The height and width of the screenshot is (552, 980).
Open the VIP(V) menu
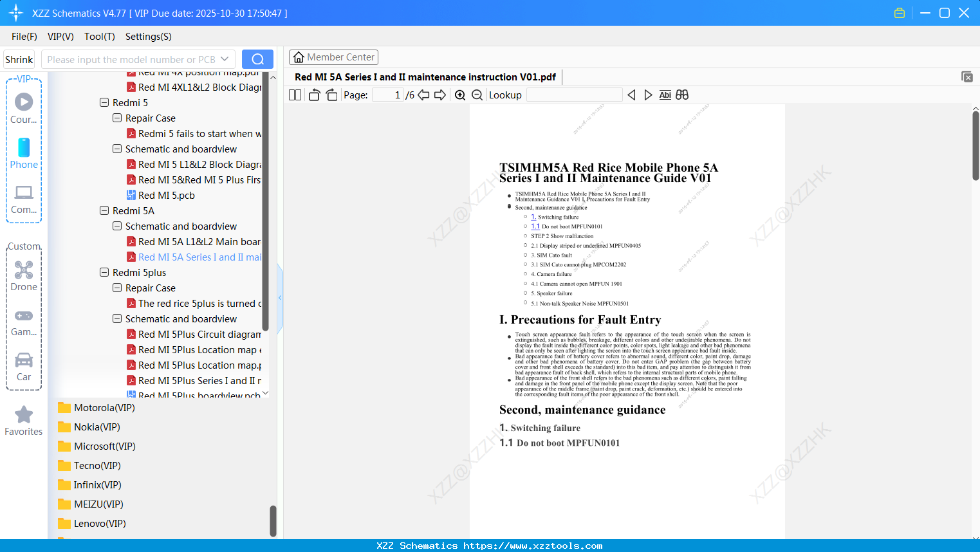click(60, 37)
